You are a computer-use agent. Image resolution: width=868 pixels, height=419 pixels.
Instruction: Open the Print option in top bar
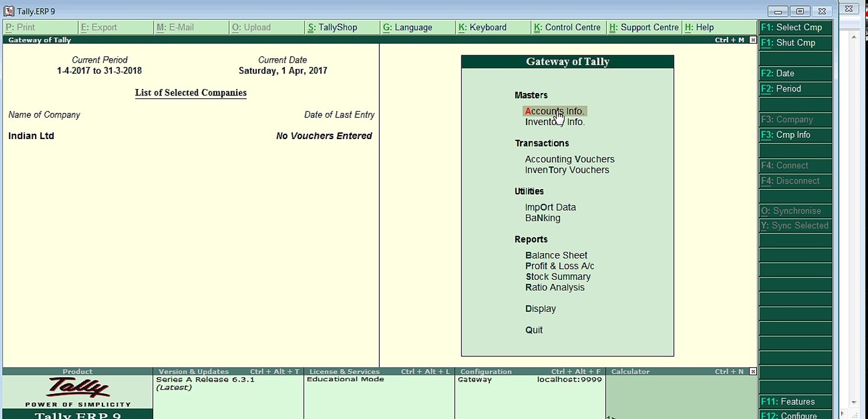click(40, 27)
